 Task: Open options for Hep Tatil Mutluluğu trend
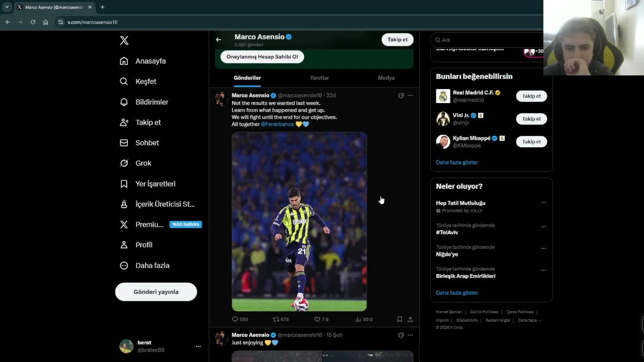click(543, 203)
